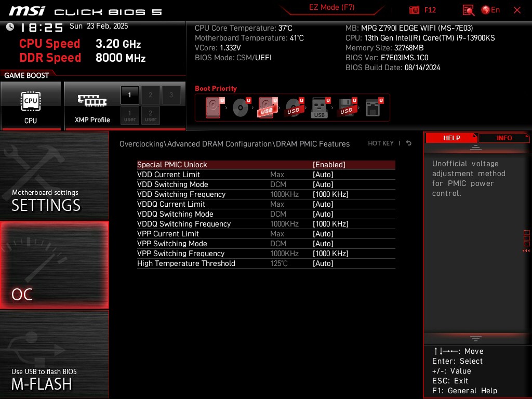Click the side panel collapse arrows
This screenshot has height=399, width=532.
pyautogui.click(x=526, y=251)
